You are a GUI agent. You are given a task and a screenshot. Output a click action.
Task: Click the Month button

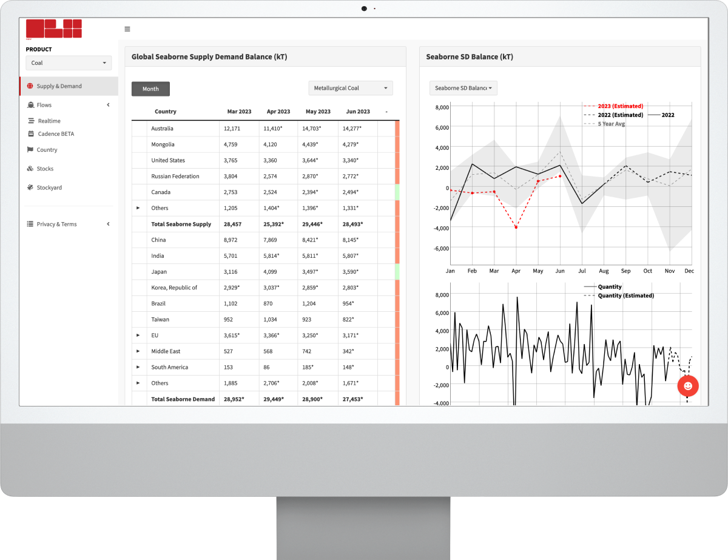[150, 89]
